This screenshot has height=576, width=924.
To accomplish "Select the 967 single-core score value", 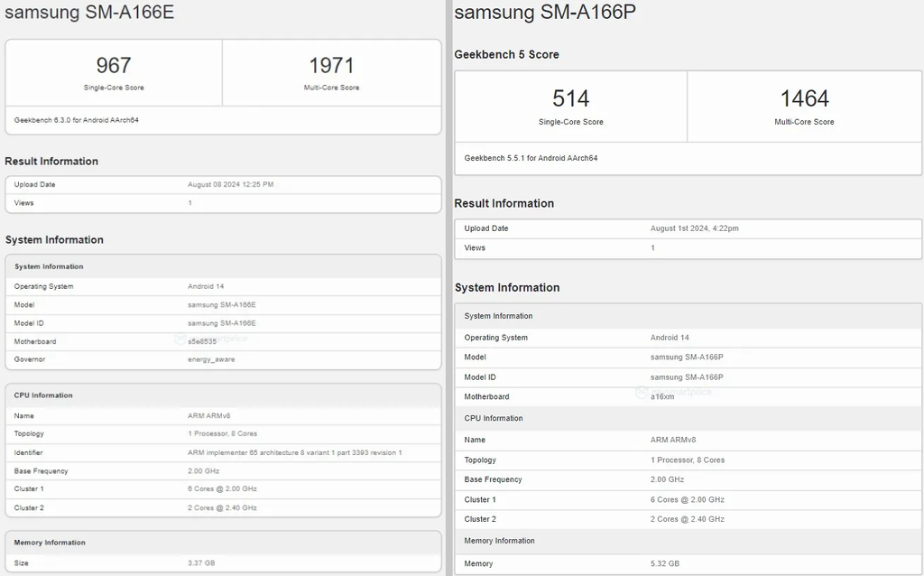I will tap(114, 65).
